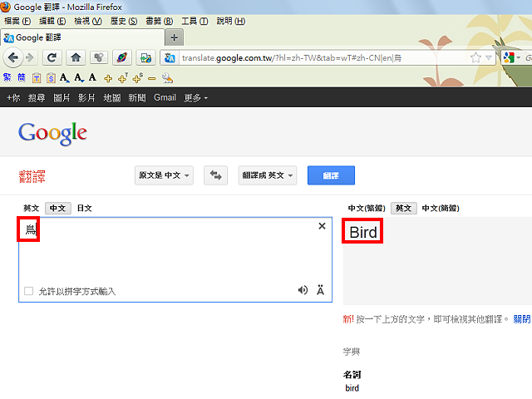The image size is (532, 399).
Task: Click the translate site icon in the address bar
Action: pyautogui.click(x=170, y=58)
